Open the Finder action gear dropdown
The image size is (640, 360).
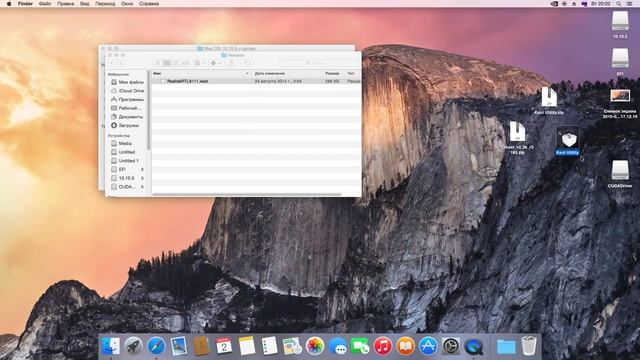216,63
